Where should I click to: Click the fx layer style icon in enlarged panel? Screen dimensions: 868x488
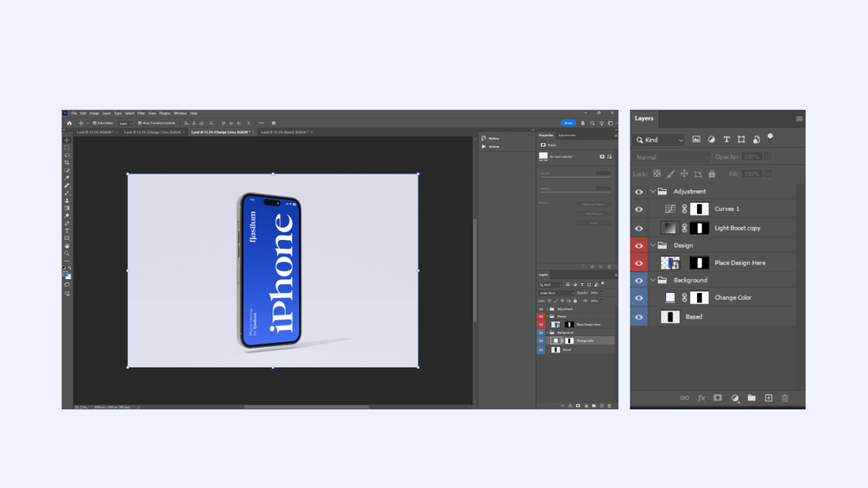[x=701, y=398]
